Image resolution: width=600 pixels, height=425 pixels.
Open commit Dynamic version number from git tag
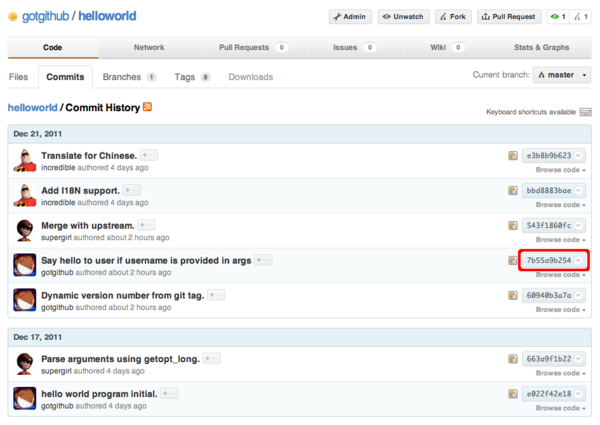click(122, 295)
